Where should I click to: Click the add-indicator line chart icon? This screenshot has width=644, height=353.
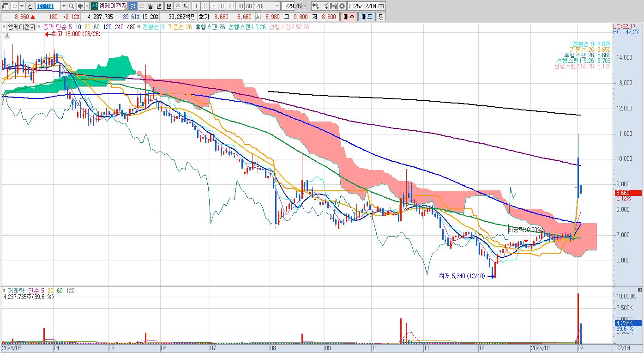[x=325, y=6]
